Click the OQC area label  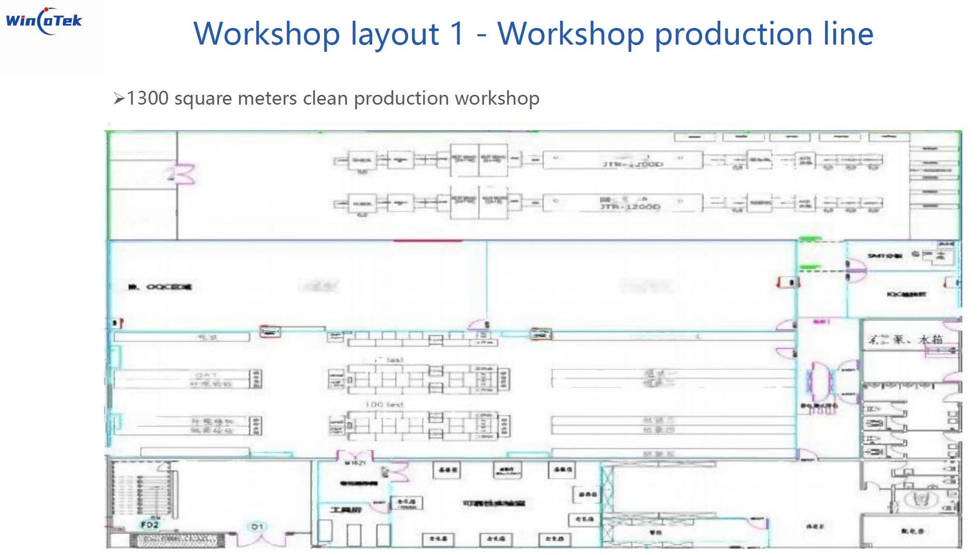tap(160, 287)
